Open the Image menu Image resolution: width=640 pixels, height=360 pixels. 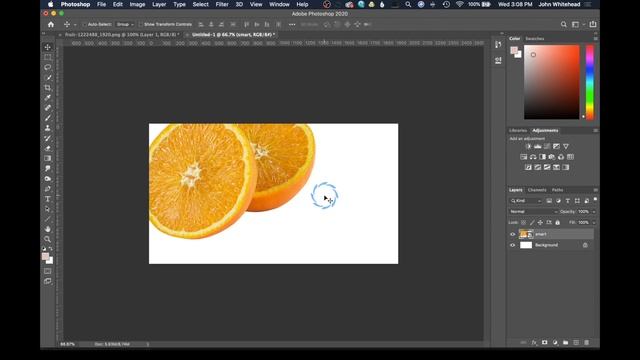pos(137,4)
